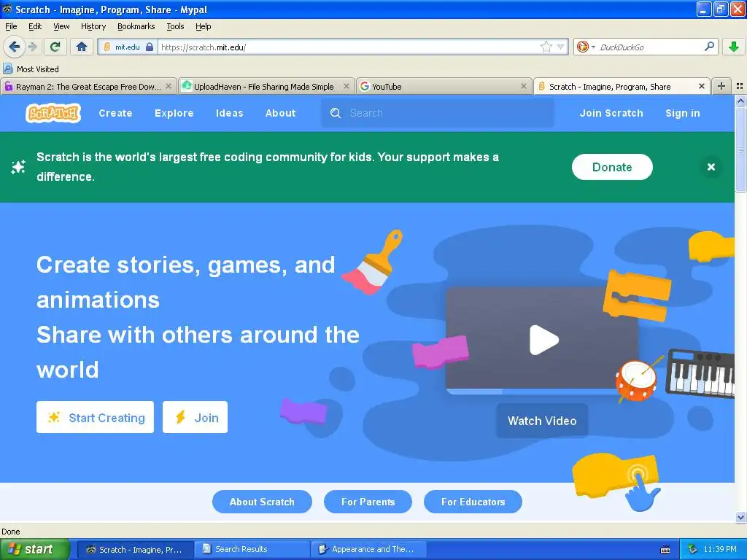Open the View menu
Viewport: 747px width, 560px height.
point(61,26)
